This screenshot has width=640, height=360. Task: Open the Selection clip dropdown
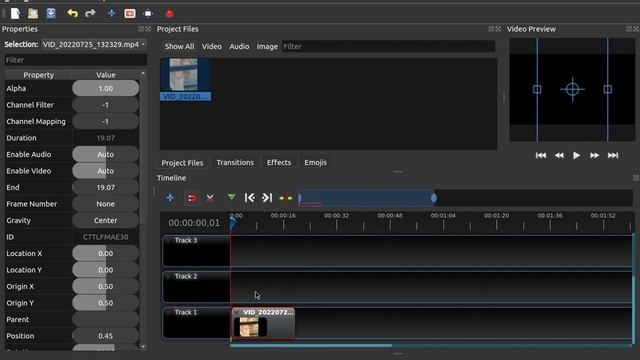click(94, 44)
